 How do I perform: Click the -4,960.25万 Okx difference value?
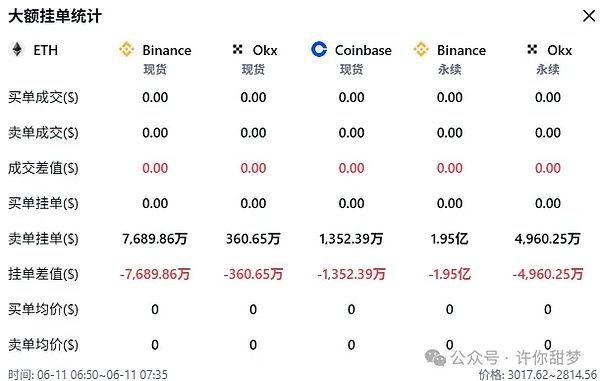[x=548, y=274]
